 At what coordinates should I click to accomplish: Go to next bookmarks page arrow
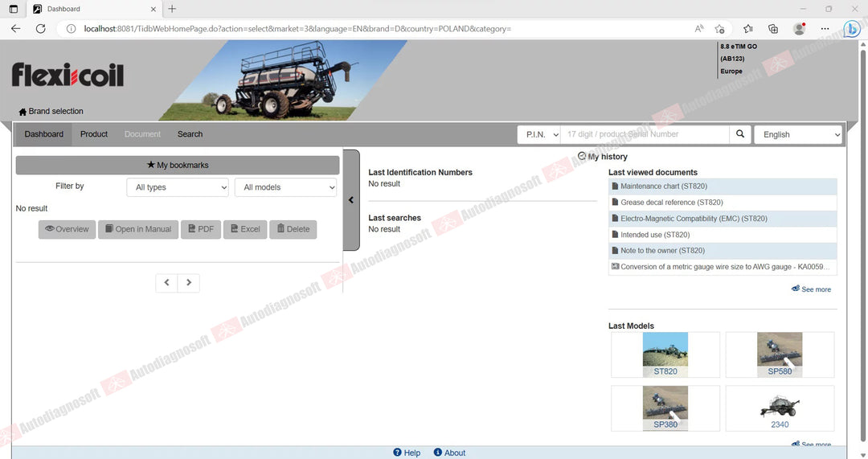point(189,283)
